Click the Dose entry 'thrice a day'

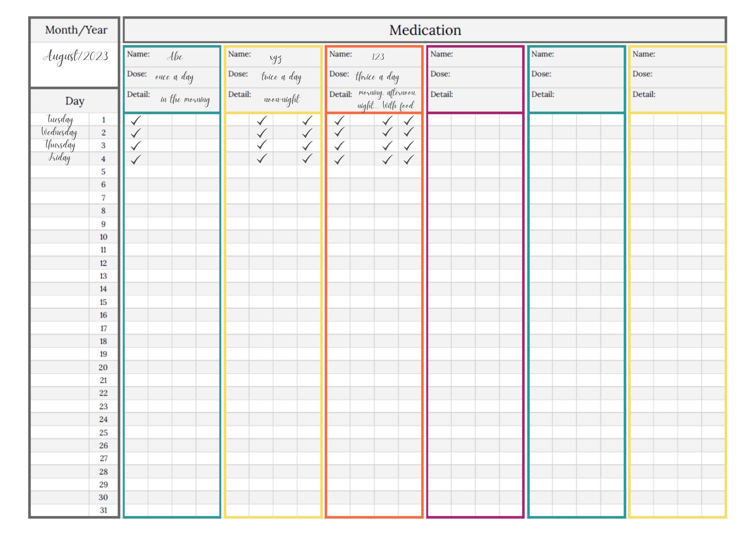tap(378, 77)
